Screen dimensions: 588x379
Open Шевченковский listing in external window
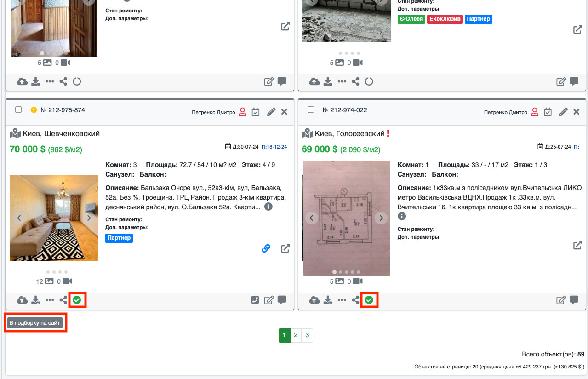click(285, 248)
